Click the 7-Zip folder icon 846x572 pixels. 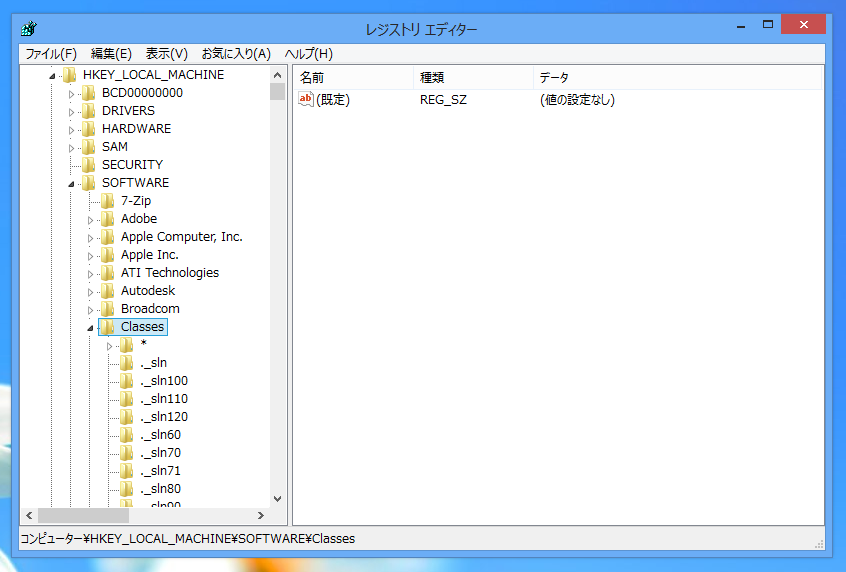pos(107,201)
